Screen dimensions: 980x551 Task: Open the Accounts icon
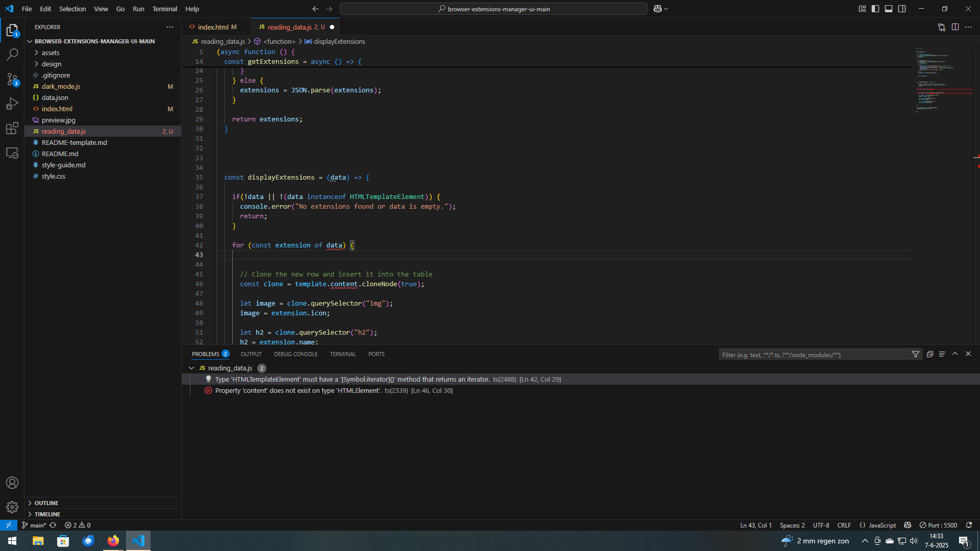(12, 483)
